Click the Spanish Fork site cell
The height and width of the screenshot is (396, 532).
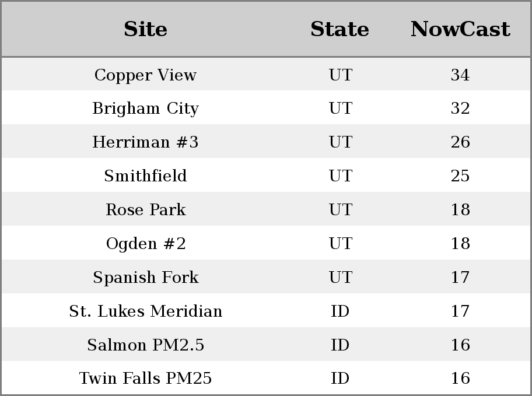145,278
